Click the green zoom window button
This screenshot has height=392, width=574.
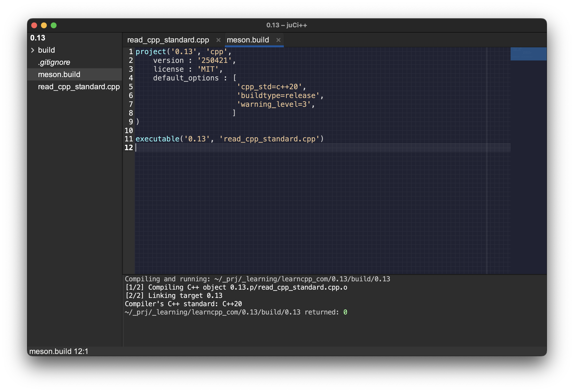(54, 25)
